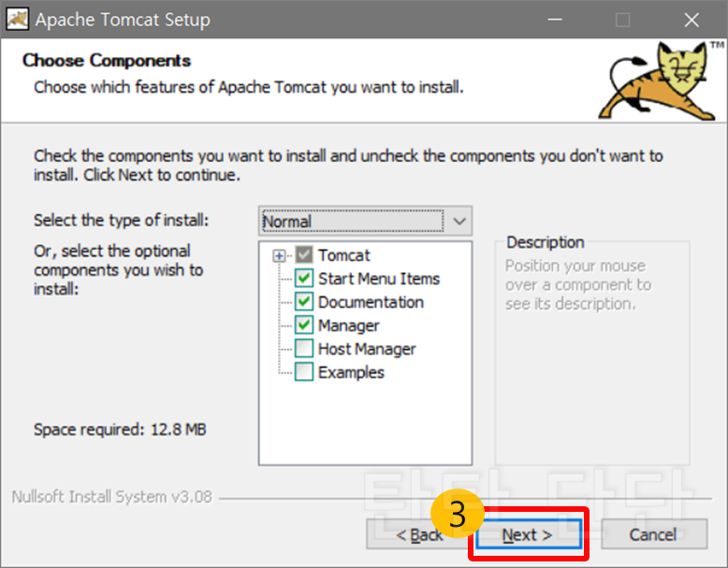The height and width of the screenshot is (568, 728).
Task: Toggle the grayed Tomcat component checkbox
Action: click(x=304, y=255)
